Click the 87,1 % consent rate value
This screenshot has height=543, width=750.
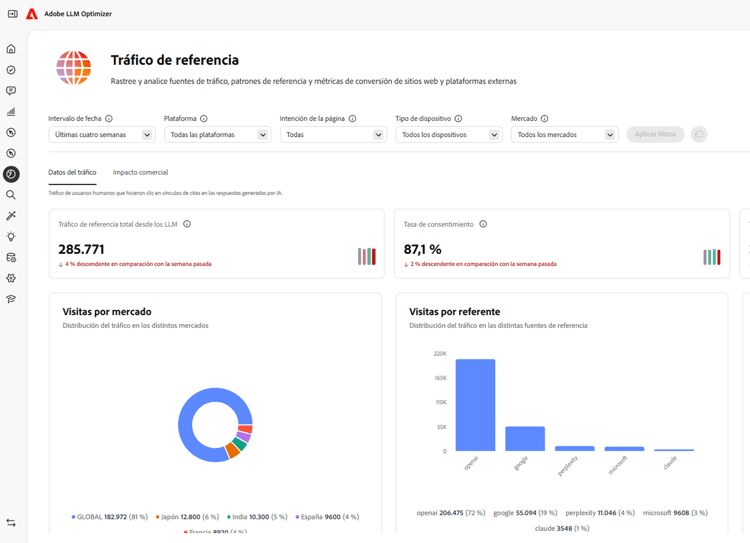(x=422, y=249)
